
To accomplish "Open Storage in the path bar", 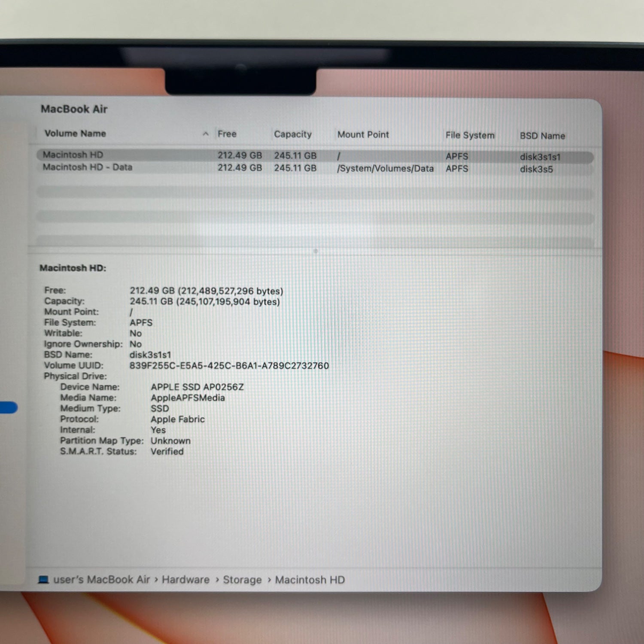I will coord(242,580).
